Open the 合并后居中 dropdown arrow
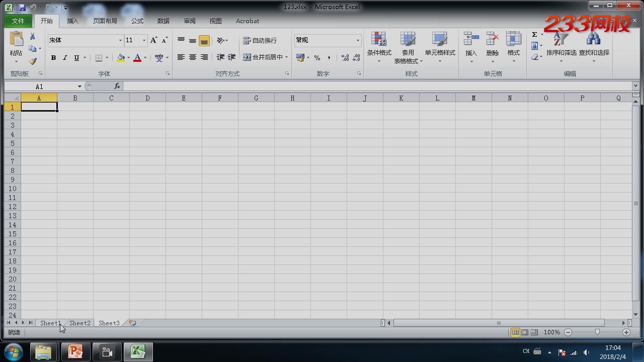Screen dimensions: 644x362 [x=287, y=57]
